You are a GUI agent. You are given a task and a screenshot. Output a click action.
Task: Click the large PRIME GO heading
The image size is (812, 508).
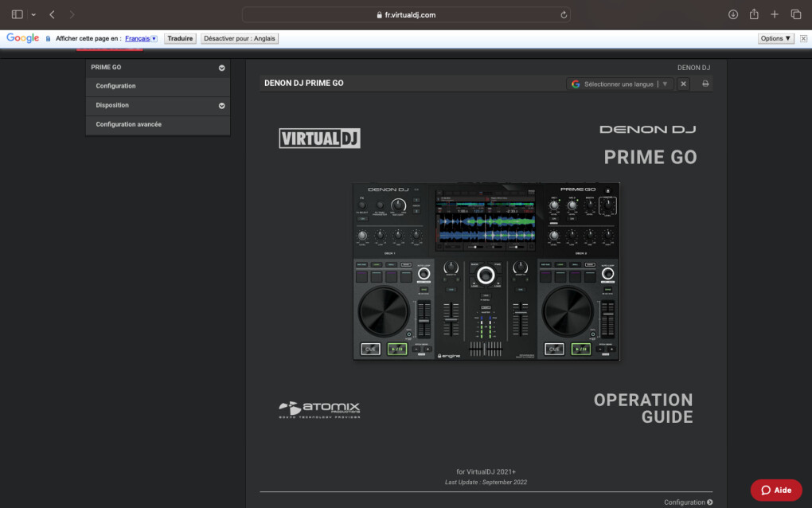click(x=650, y=158)
